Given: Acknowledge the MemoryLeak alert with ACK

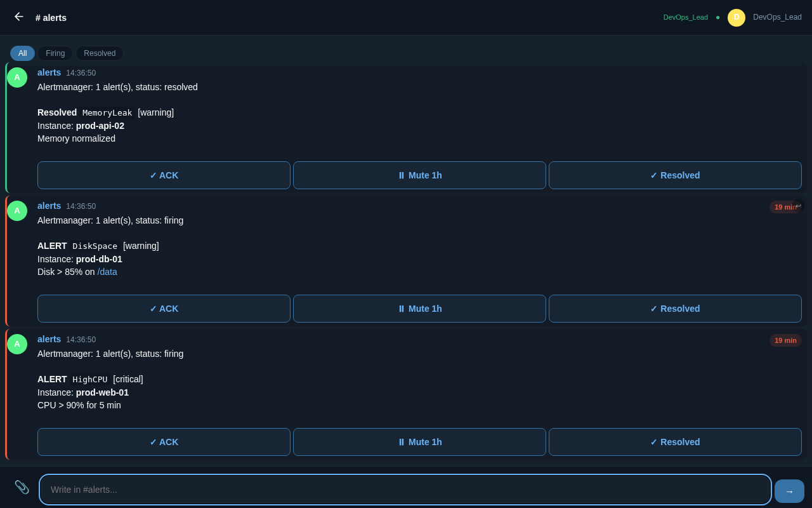Looking at the screenshot, I should (164, 175).
